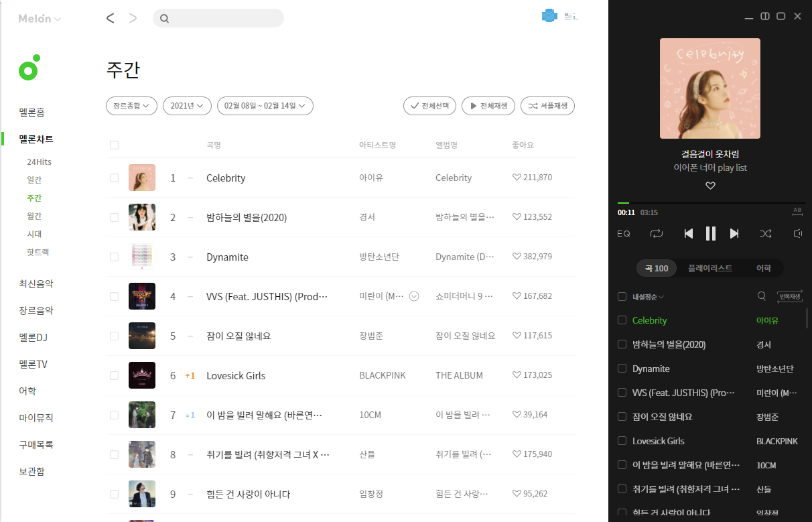Open the 내설정순 sort order dropdown
812x522 pixels.
point(648,296)
